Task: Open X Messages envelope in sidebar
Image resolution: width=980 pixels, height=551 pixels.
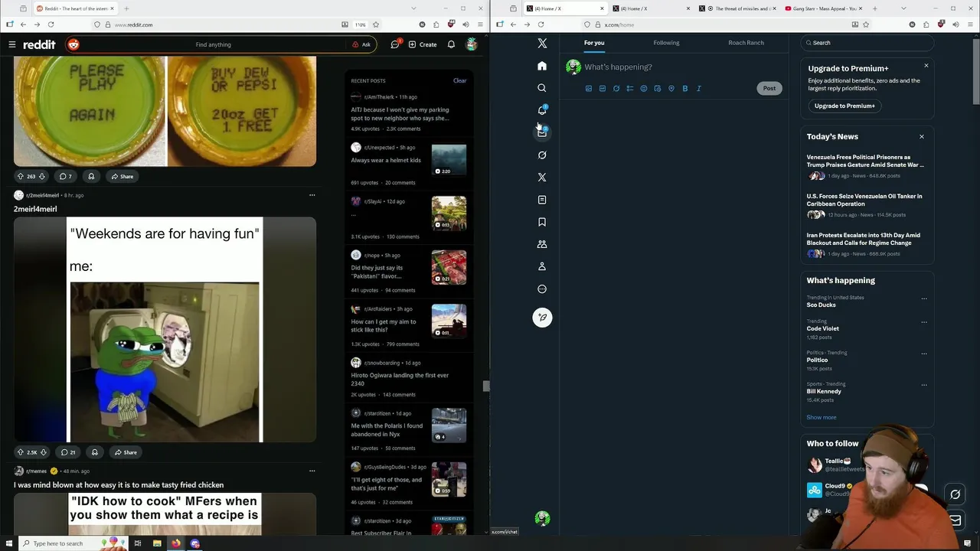Action: coord(542,132)
